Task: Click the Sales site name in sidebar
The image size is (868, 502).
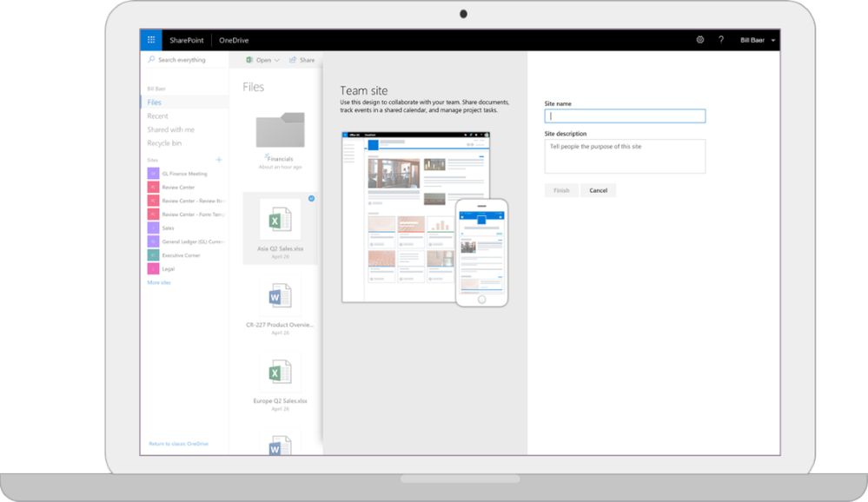Action: (169, 228)
